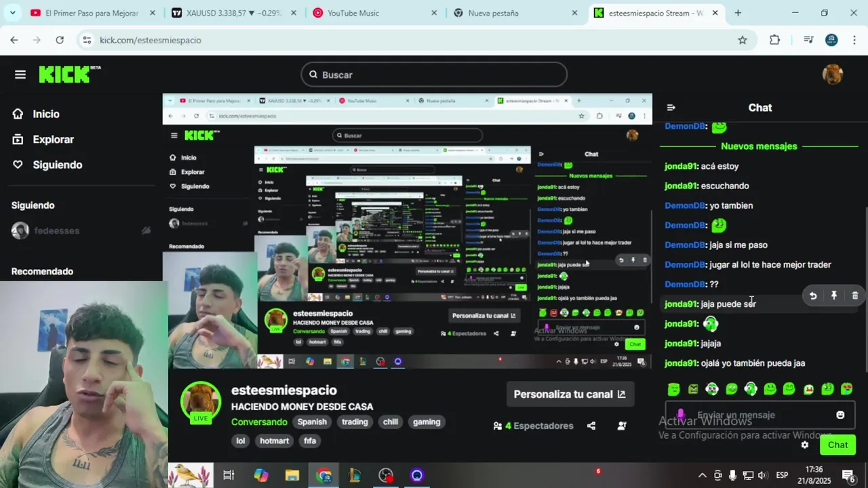Focus the 'Enviar un mensaje' chat input

coord(759,415)
